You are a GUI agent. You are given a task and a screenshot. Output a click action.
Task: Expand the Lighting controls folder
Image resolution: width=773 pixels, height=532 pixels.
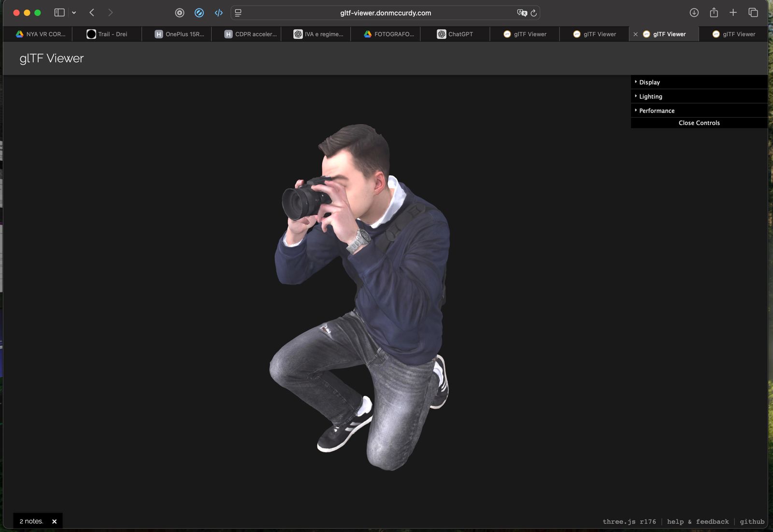(699, 97)
